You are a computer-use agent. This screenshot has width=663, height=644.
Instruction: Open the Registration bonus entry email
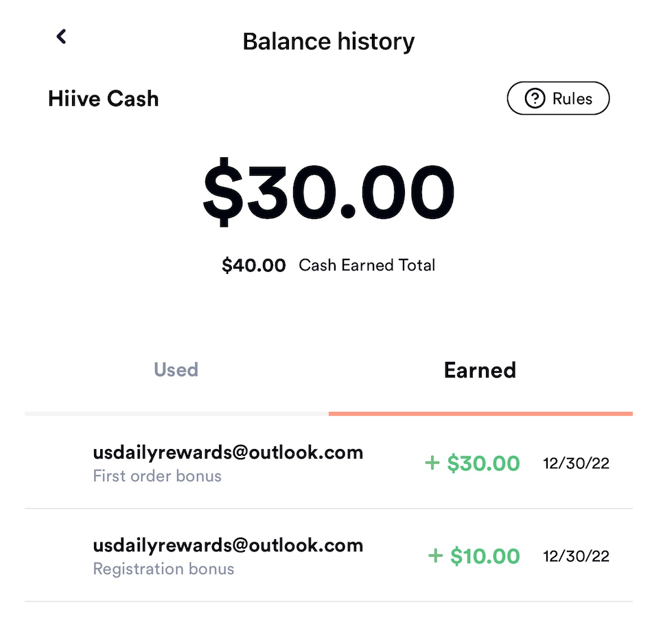click(228, 546)
